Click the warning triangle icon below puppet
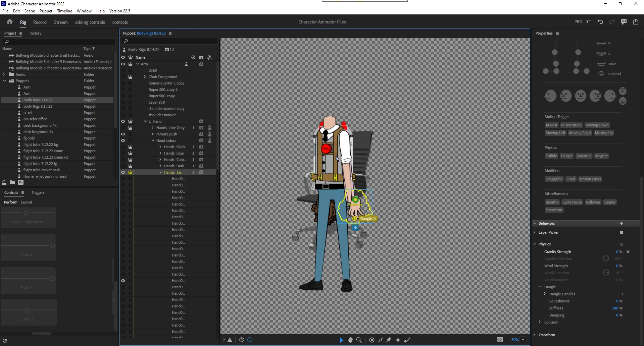 [230, 340]
